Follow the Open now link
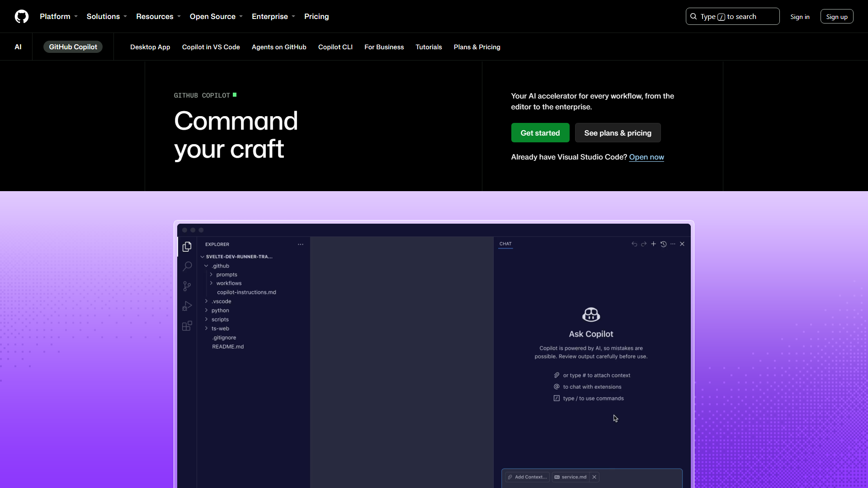Screen dimensions: 868x488 (646, 157)
